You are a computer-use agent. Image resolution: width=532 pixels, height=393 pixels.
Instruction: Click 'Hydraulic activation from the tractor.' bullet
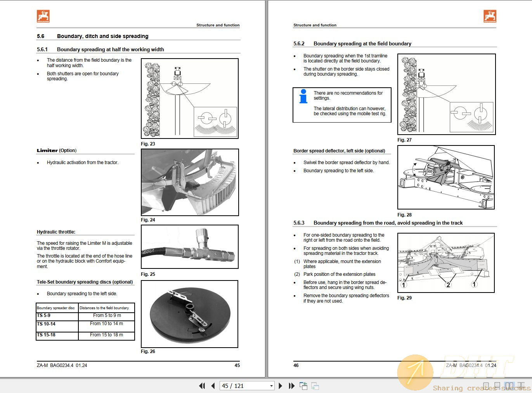[x=83, y=163]
